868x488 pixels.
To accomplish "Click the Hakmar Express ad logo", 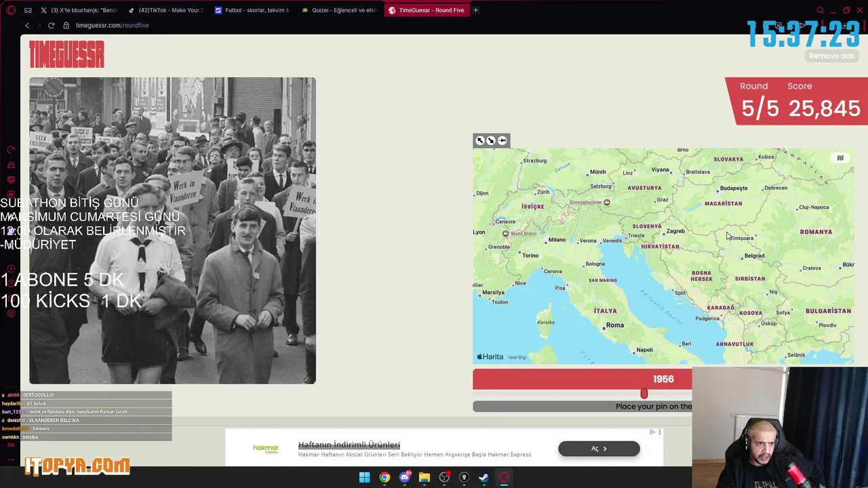I will coord(266,449).
